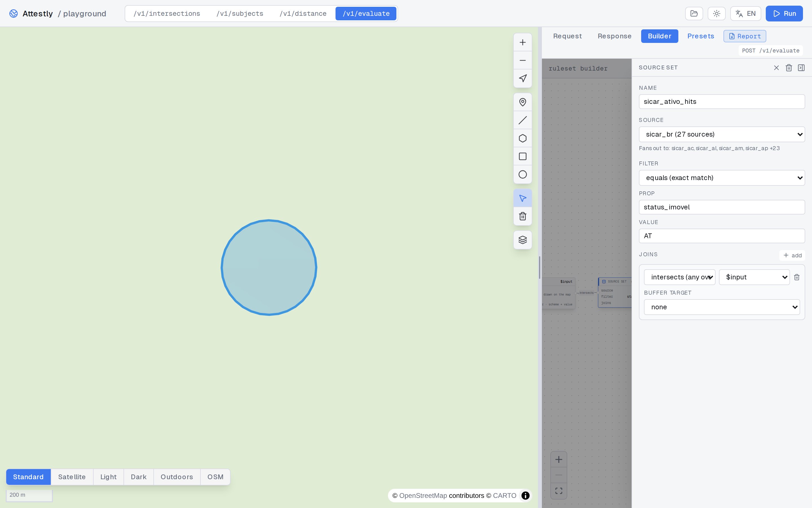Screen dimensions: 812x508
Task: Click the playground breadcrumb text
Action: click(x=85, y=14)
